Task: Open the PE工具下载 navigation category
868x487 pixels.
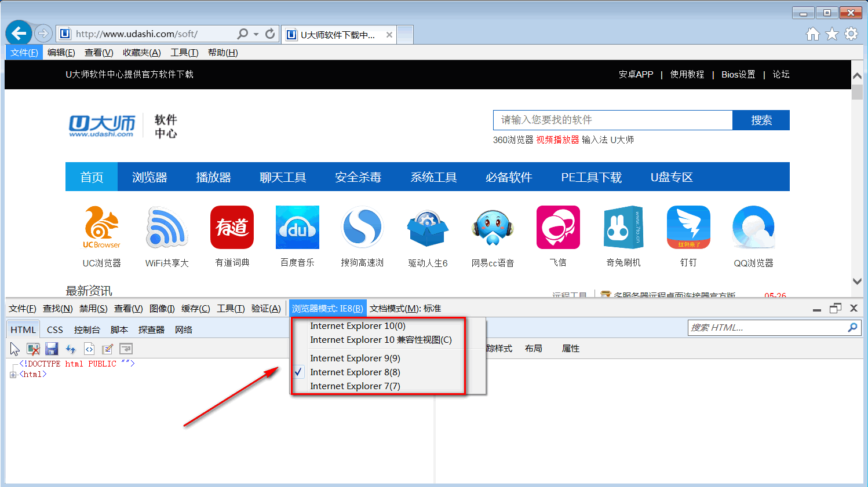Action: point(591,177)
